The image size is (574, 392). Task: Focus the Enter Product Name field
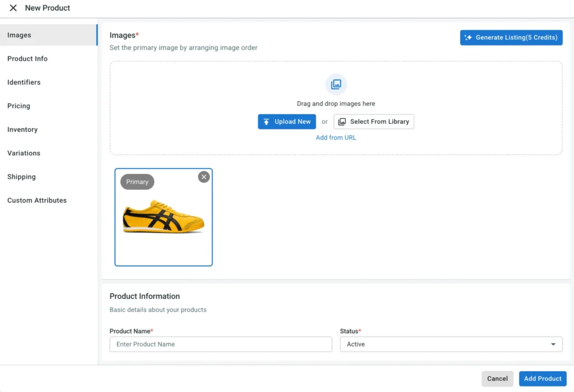click(221, 344)
